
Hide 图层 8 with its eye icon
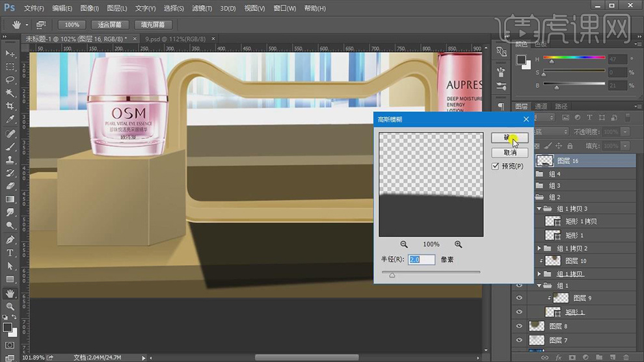[519, 326]
